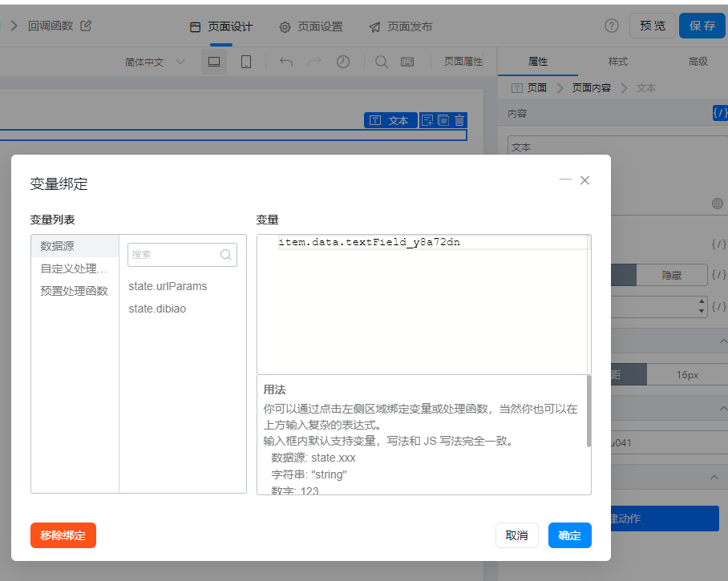The width and height of the screenshot is (728, 581).
Task: Open the history clock icon
Action: tap(343, 62)
